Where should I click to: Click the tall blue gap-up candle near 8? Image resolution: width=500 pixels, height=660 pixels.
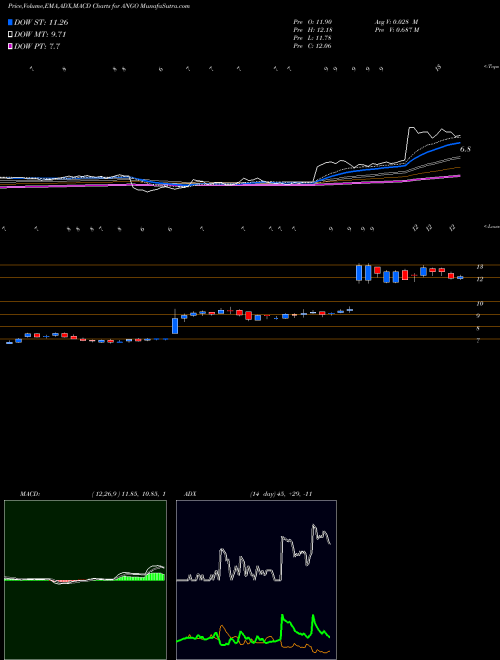[175, 325]
